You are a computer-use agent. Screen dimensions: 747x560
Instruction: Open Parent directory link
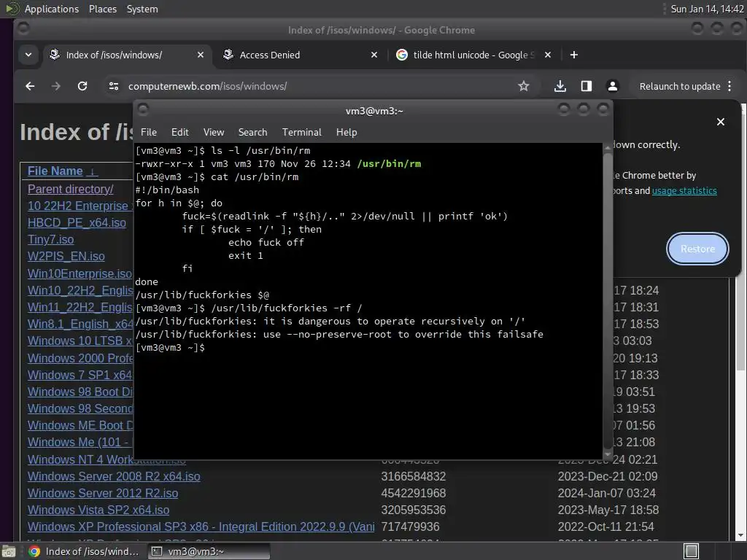click(x=71, y=189)
